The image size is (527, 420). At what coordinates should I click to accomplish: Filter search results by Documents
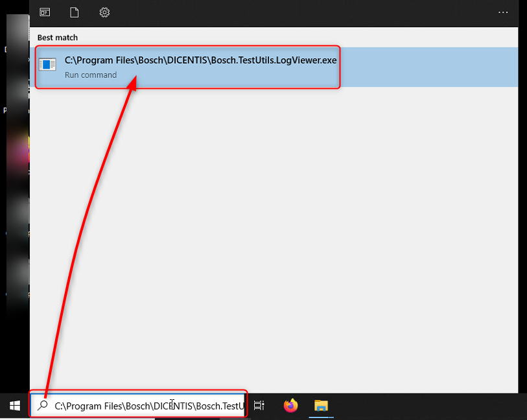tap(75, 12)
